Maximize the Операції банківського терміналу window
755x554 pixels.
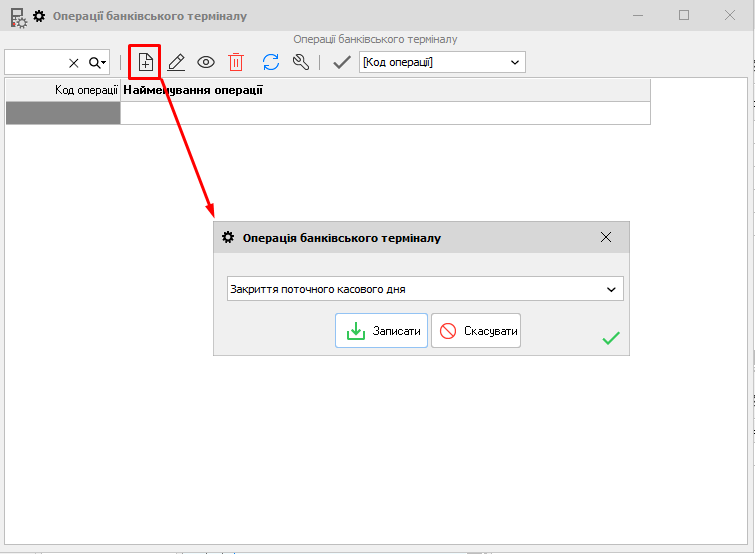coord(684,15)
